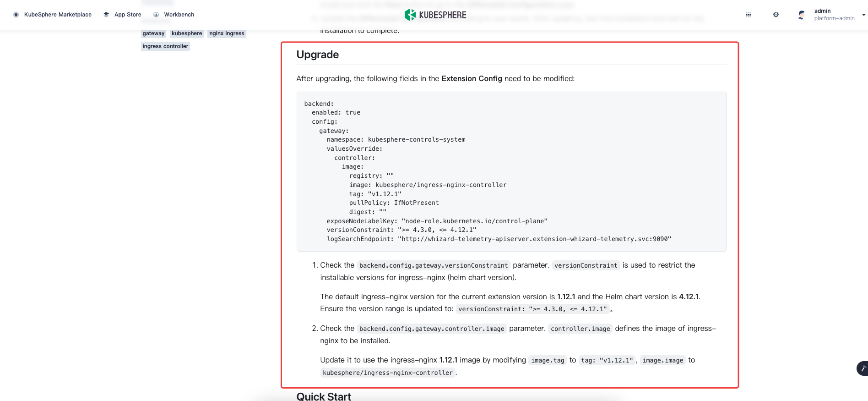Click 'image: kubesphere/ingress-nginx-controller' code line
This screenshot has width=868, height=401.
point(428,185)
